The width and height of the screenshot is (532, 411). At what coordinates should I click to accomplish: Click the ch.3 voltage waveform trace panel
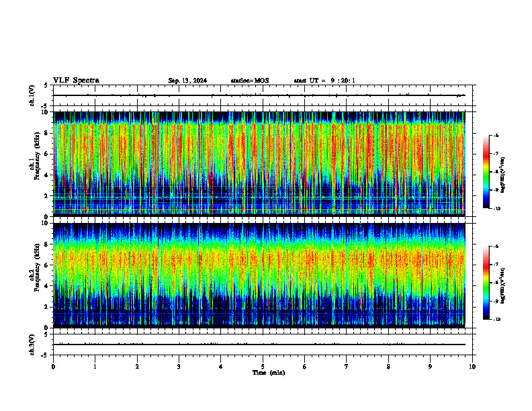[x=263, y=345]
